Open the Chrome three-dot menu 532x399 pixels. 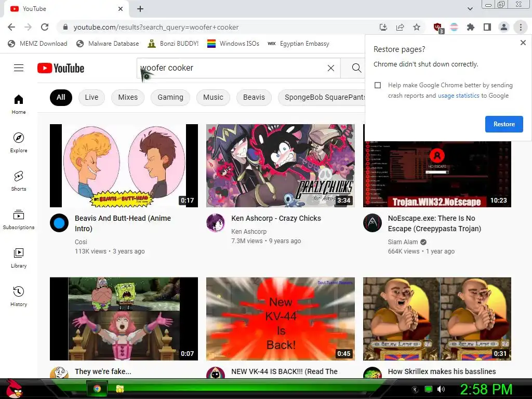point(521,27)
